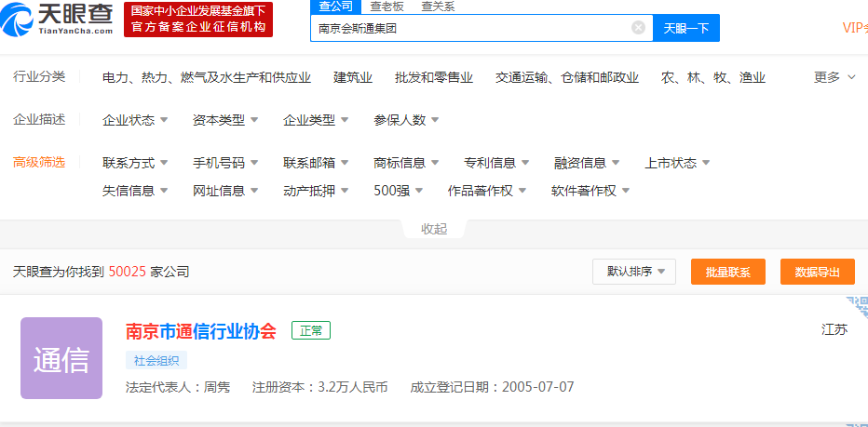Open the 作品著作权 filter dropdown
This screenshot has width=868, height=427.
[x=486, y=192]
